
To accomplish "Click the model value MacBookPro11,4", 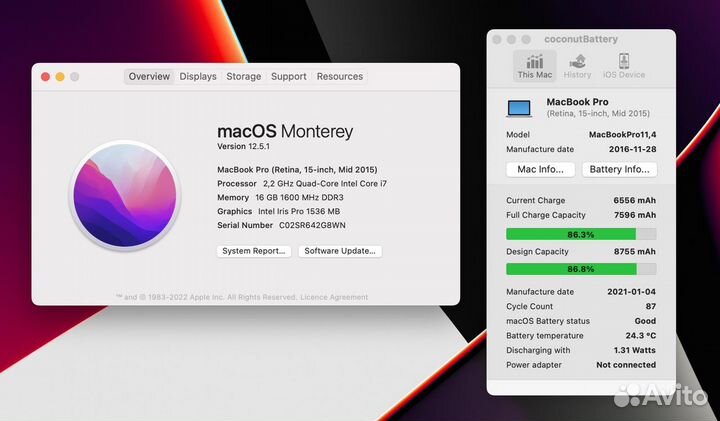I will pyautogui.click(x=623, y=135).
